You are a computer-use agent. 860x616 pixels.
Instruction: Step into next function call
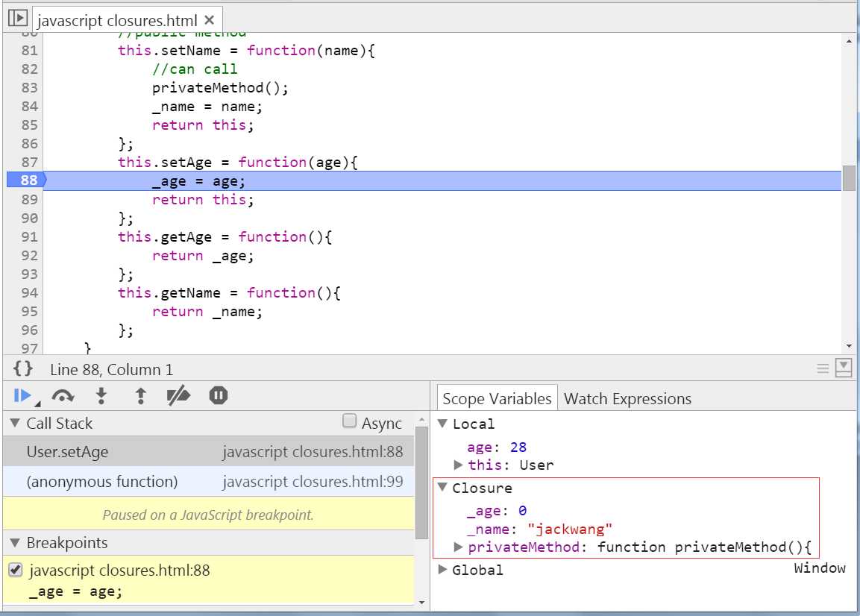point(101,395)
